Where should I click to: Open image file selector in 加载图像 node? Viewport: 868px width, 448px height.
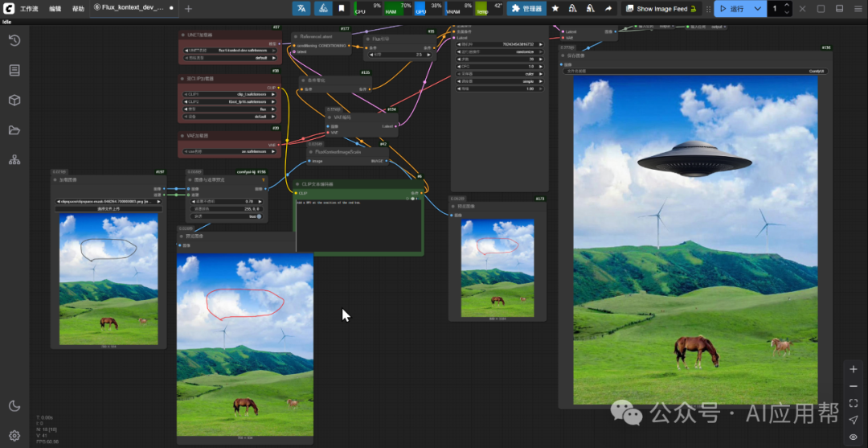[x=108, y=202]
